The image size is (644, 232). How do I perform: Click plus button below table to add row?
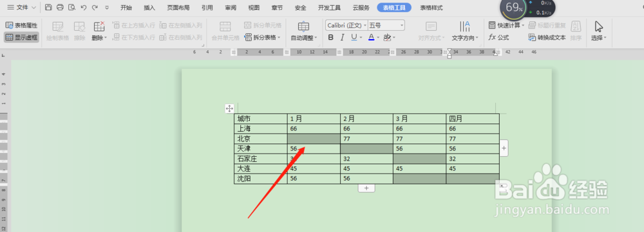(366, 188)
